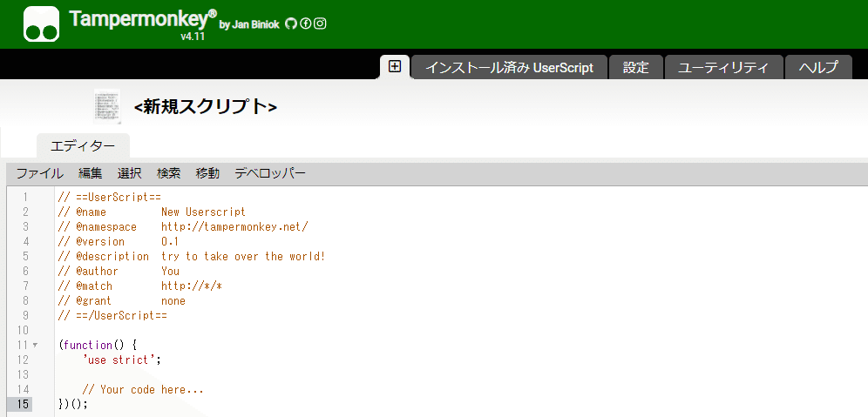This screenshot has width=868, height=417.
Task: Click the author value 'You'
Action: point(171,271)
